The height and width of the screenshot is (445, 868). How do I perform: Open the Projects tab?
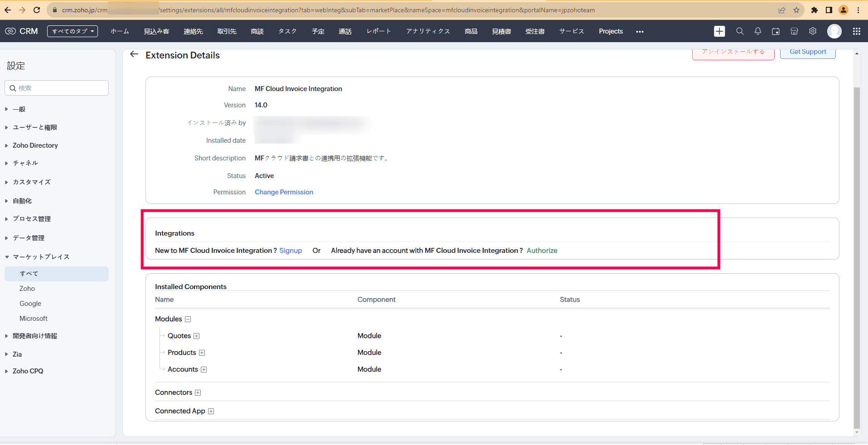[x=611, y=31]
